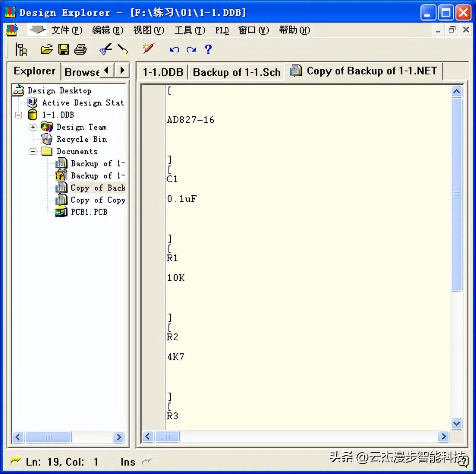Select the Save floppy disk icon
Screen dimensions: 476x474
click(x=64, y=49)
